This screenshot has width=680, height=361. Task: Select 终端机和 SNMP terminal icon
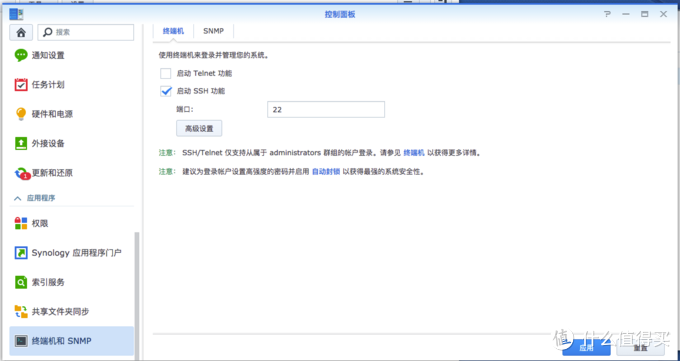21,341
